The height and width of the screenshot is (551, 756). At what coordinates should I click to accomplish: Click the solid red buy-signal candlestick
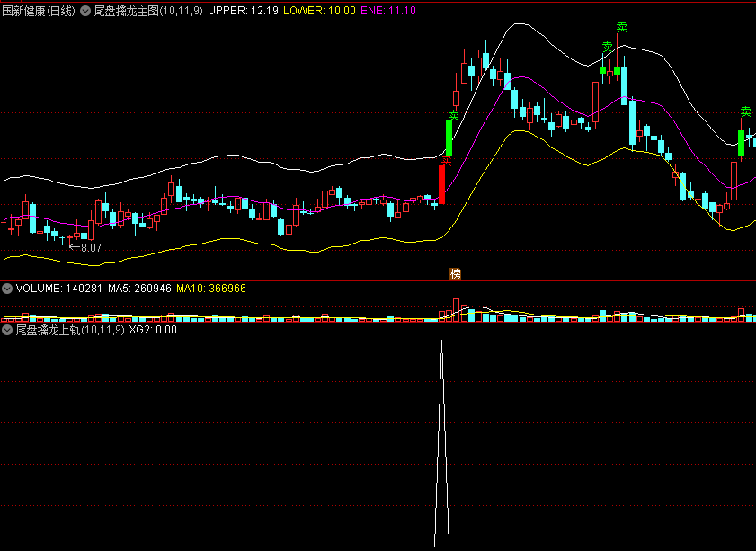[441, 184]
